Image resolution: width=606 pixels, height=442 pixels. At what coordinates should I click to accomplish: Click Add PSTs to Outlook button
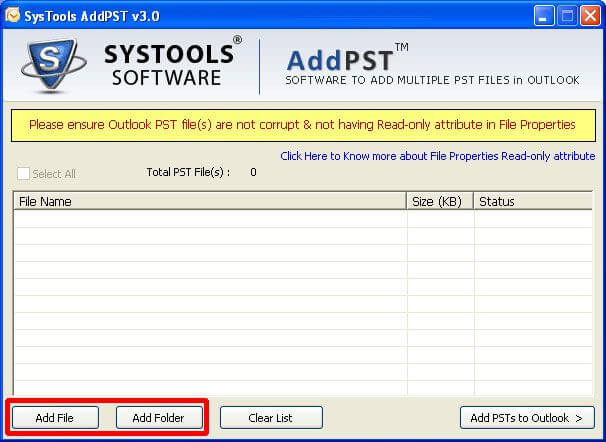(x=527, y=418)
